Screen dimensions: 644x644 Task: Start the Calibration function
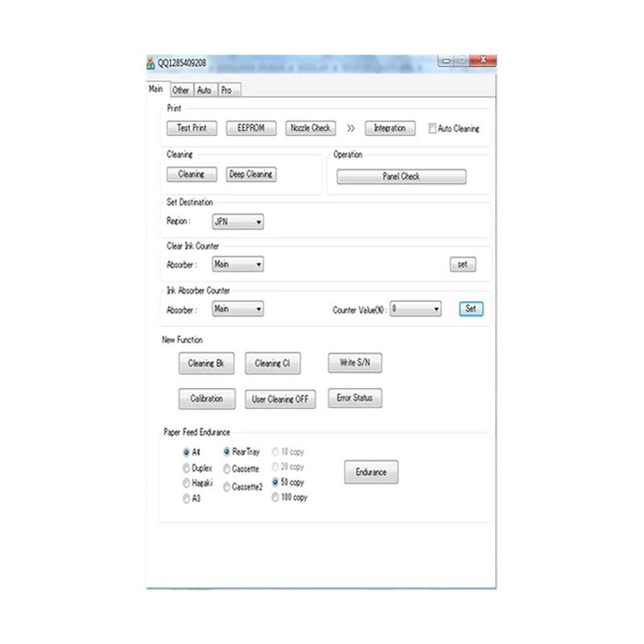(x=206, y=398)
